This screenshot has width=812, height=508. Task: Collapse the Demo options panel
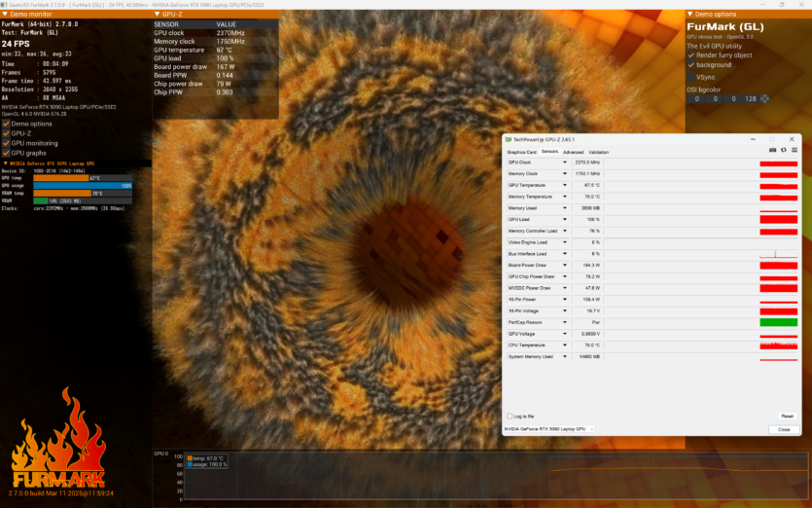(689, 14)
